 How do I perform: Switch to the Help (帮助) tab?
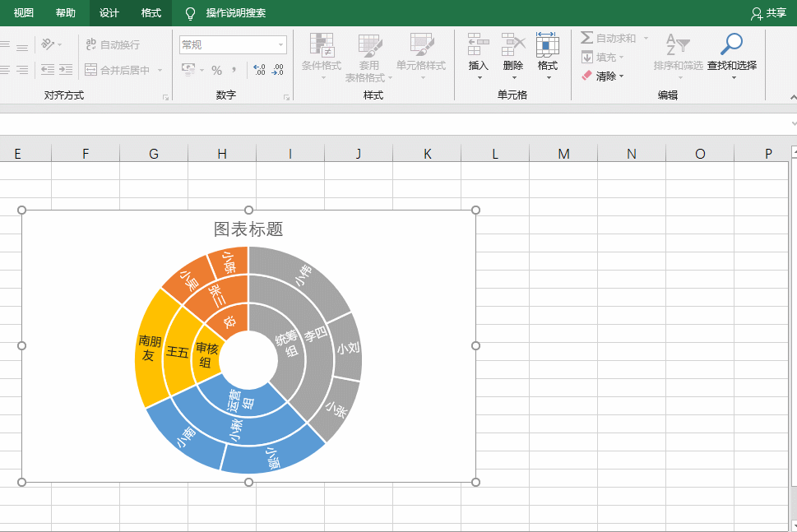[66, 13]
